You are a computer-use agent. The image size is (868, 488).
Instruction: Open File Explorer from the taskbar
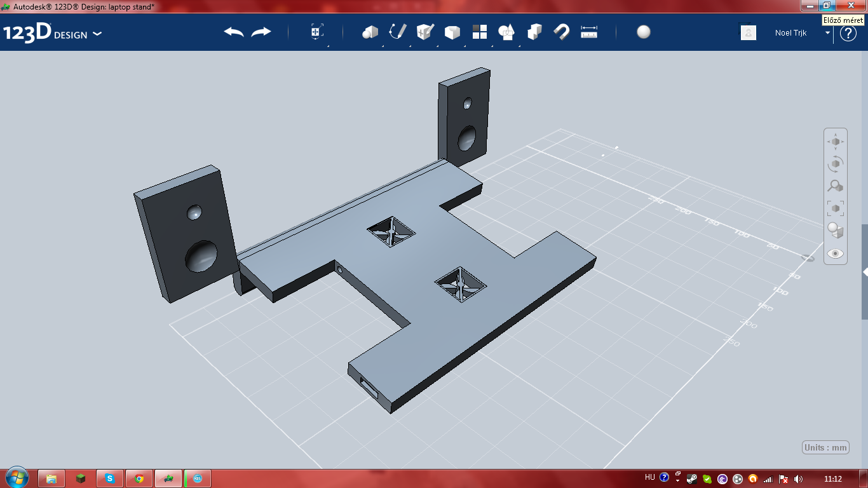pyautogui.click(x=51, y=478)
